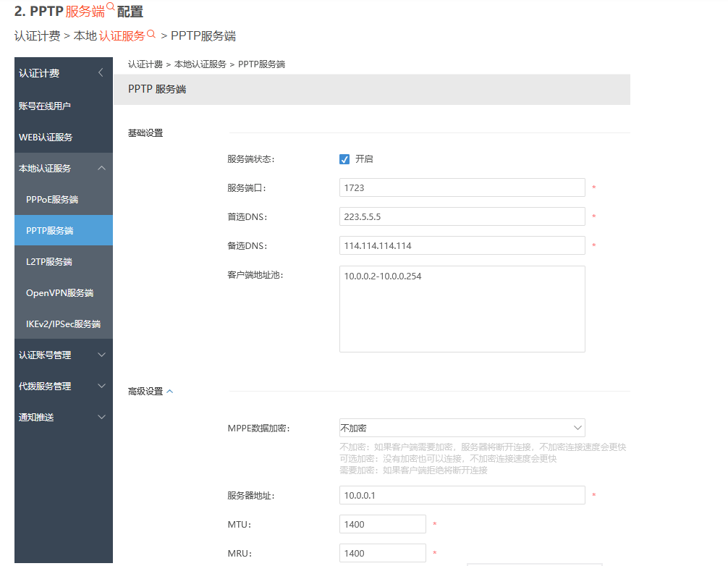Click the 不加密 hint text line
728x566 pixels.
[483, 447]
